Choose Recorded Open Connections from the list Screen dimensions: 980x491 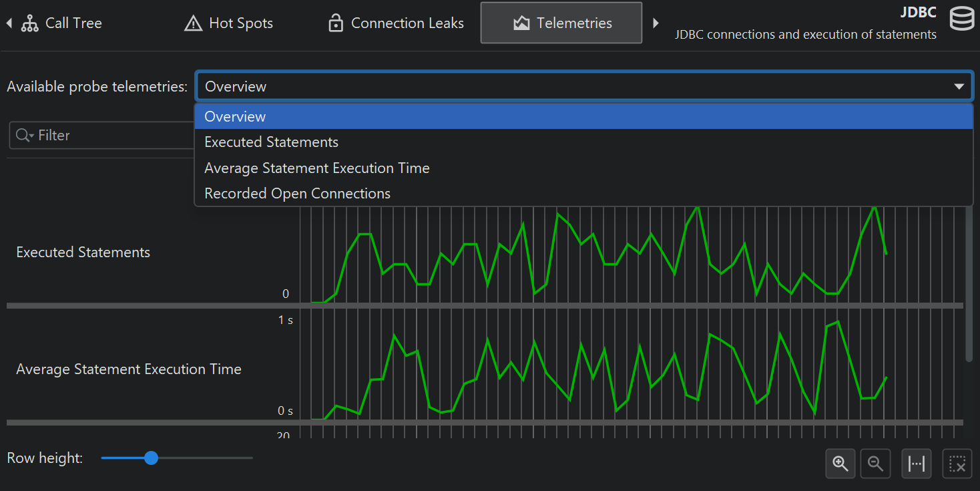pos(297,194)
